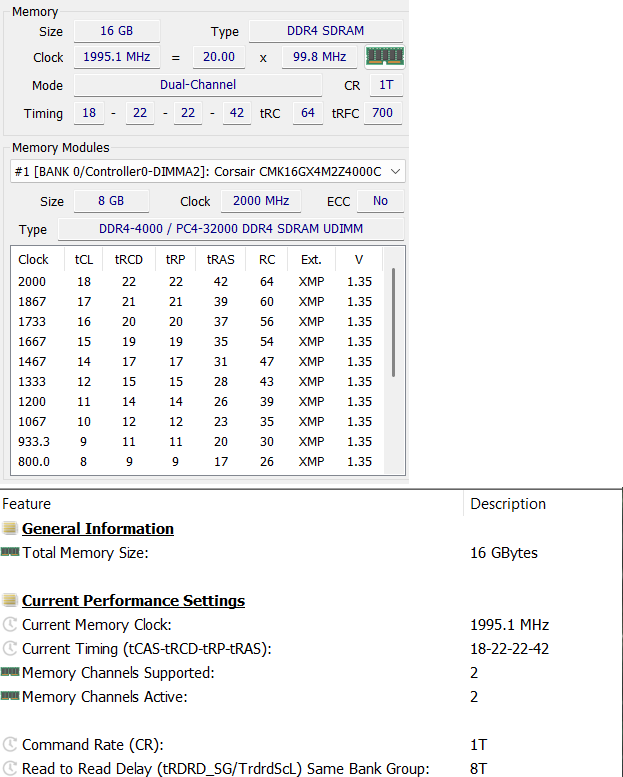Select the 1467 MHz timing row

197,361
